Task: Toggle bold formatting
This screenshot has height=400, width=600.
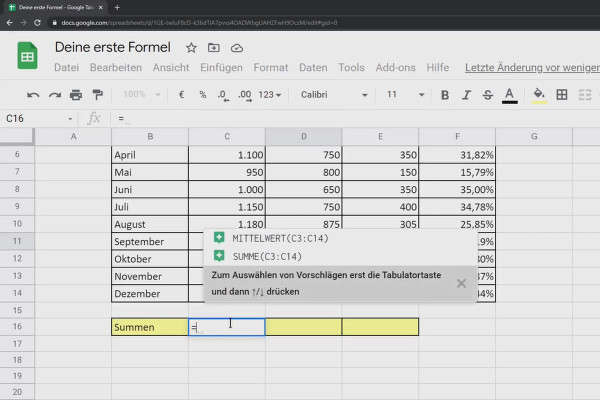Action: [x=445, y=95]
